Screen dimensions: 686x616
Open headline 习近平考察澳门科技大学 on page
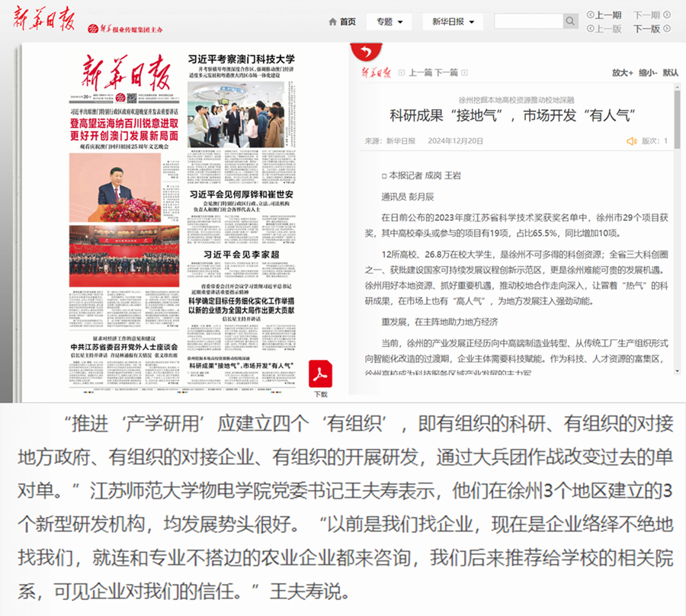(x=242, y=59)
